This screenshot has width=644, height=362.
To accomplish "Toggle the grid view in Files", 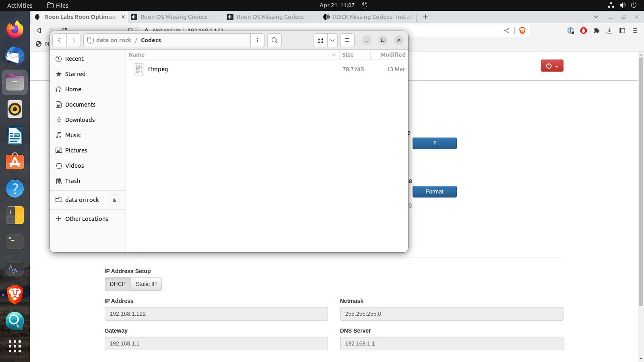I will [x=320, y=40].
